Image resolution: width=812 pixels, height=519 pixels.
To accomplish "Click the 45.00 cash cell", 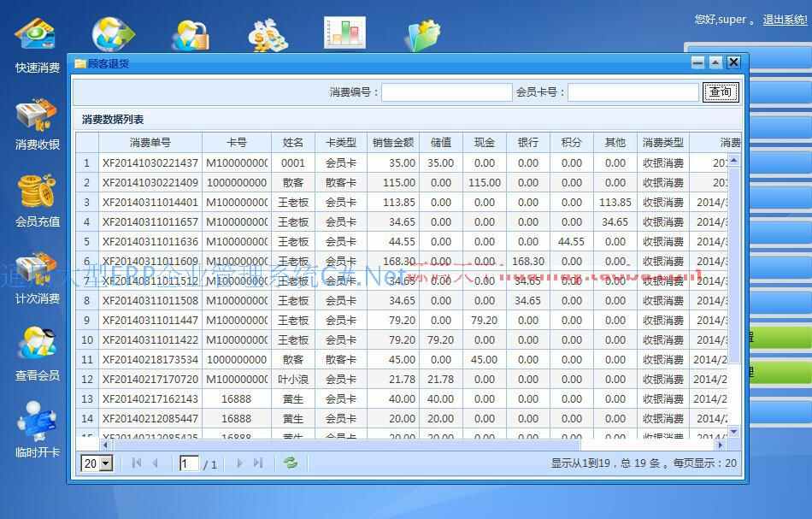I will (484, 360).
